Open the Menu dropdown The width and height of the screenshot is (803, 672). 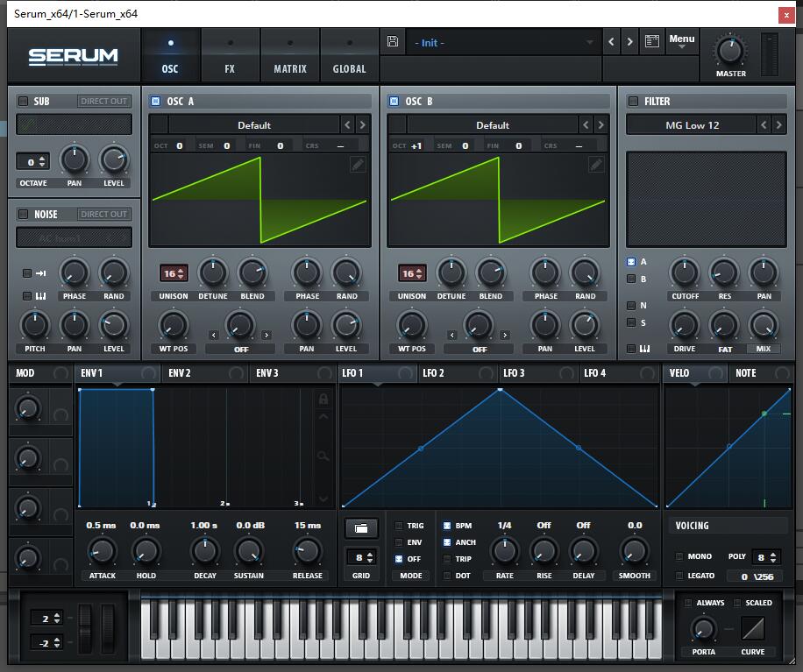(682, 41)
